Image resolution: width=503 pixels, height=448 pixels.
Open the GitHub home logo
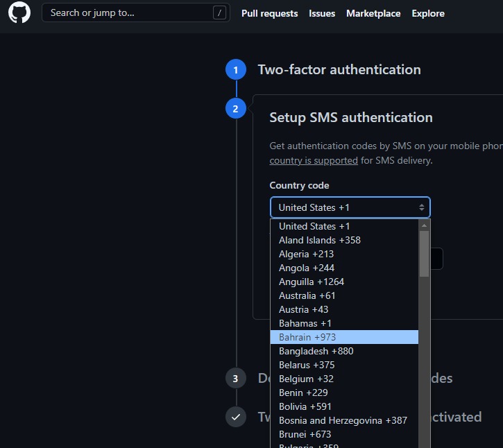[x=19, y=12]
